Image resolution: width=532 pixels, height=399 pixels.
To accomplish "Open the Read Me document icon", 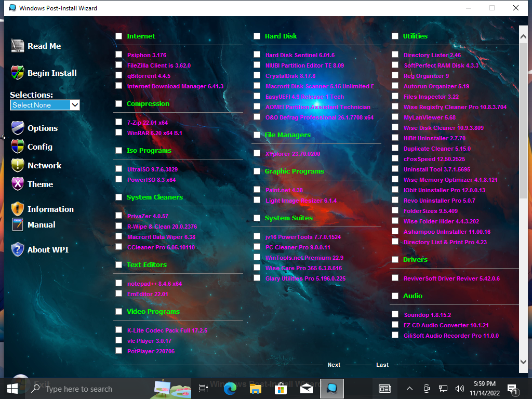I will (18, 46).
